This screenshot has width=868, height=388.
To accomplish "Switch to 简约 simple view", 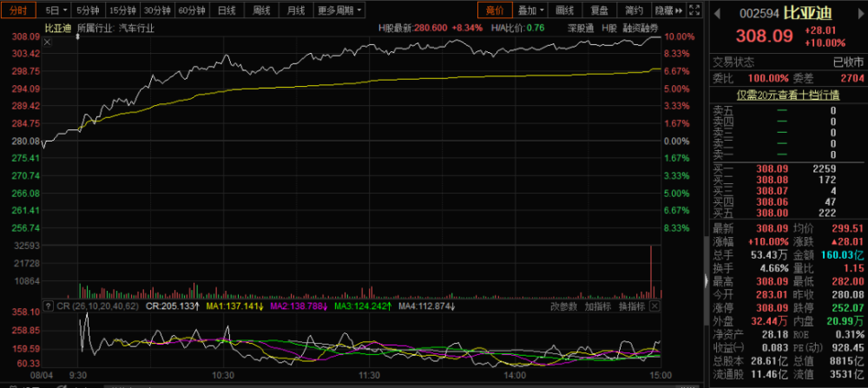I will [634, 10].
